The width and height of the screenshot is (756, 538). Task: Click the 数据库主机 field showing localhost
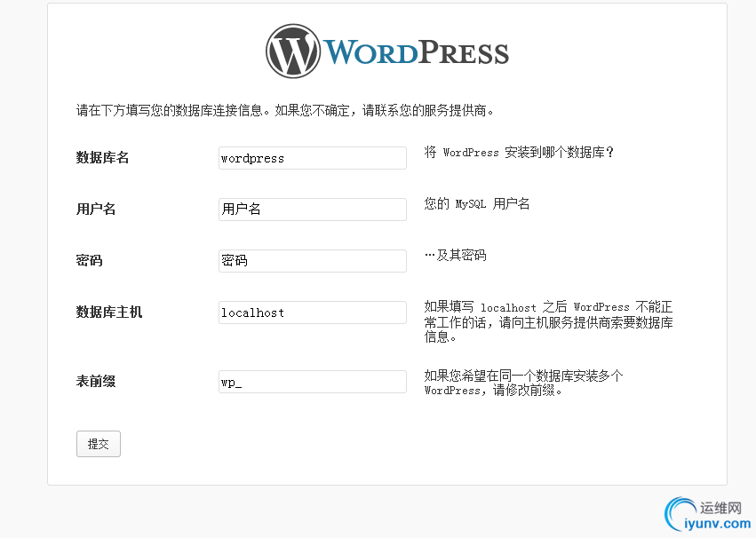[x=313, y=313]
